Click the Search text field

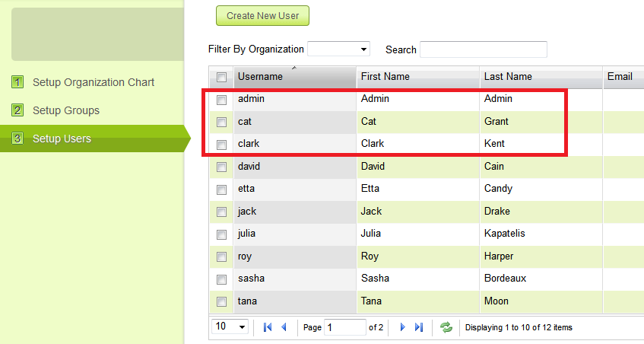[x=483, y=49]
